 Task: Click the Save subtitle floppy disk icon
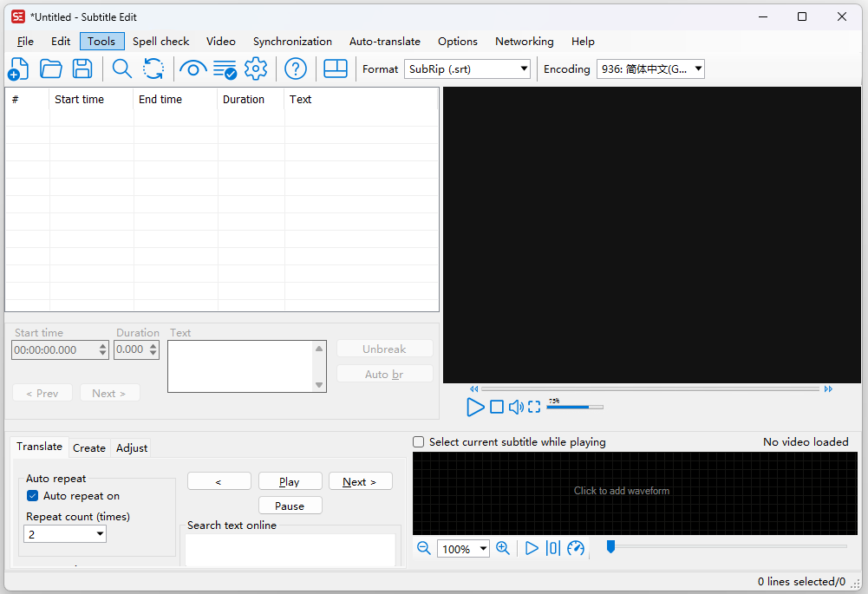point(82,69)
